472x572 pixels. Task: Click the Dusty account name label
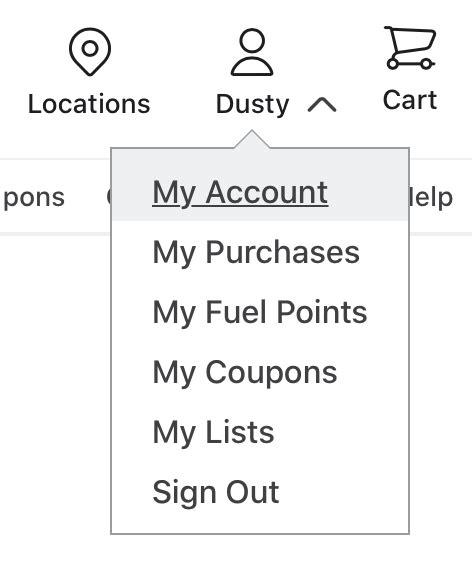click(x=252, y=105)
